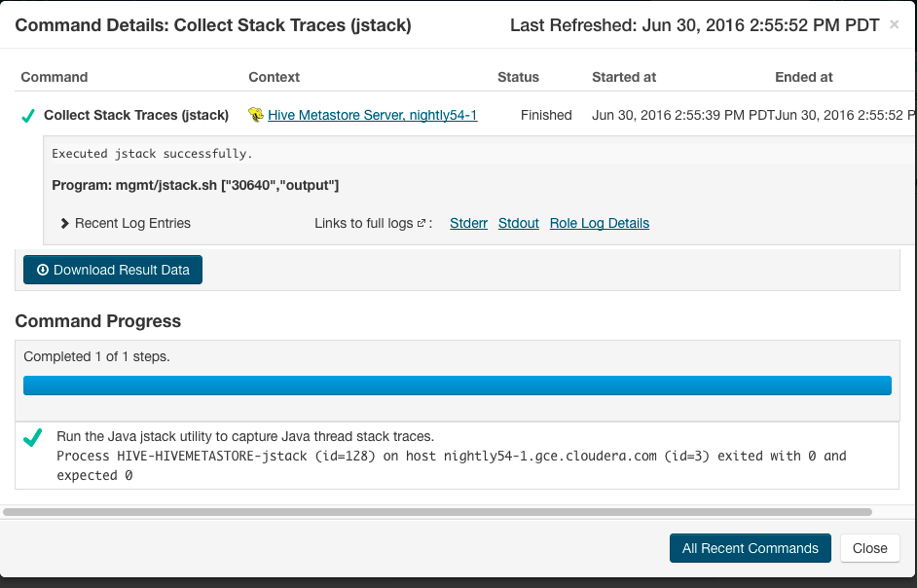This screenshot has height=588, width=917.
Task: Click the Hive bee icon
Action: [256, 115]
